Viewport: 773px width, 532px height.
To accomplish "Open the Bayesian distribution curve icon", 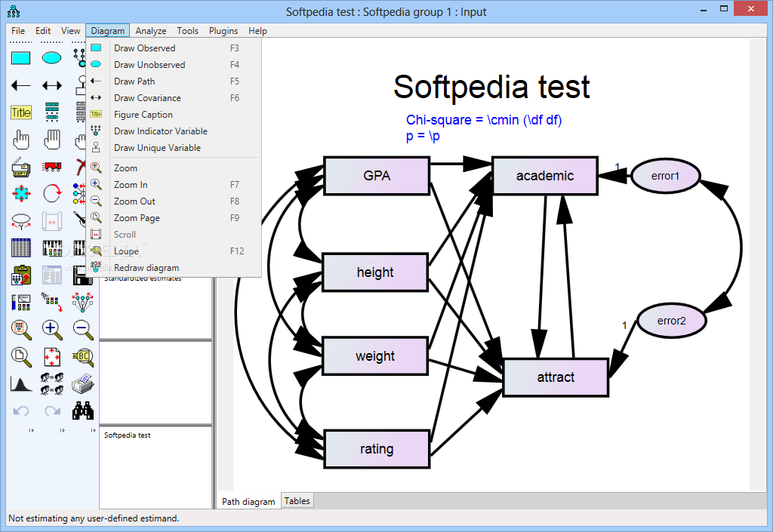I will (x=20, y=384).
